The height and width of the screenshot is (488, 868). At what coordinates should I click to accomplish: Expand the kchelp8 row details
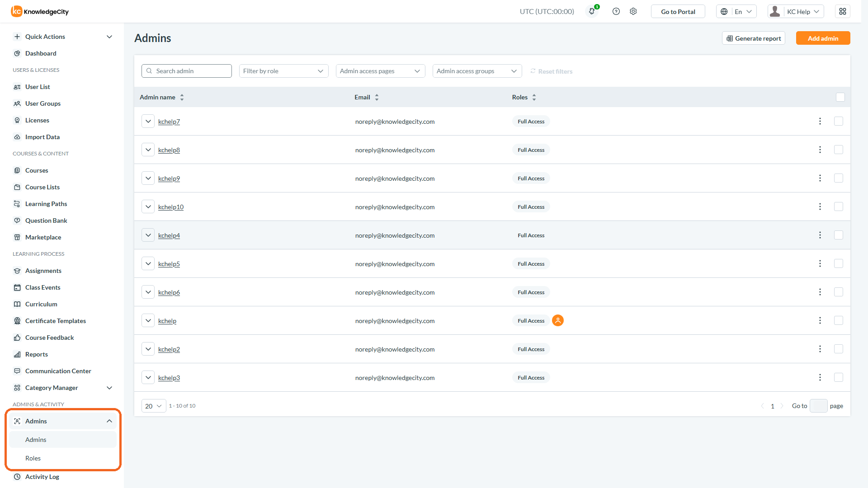click(148, 150)
